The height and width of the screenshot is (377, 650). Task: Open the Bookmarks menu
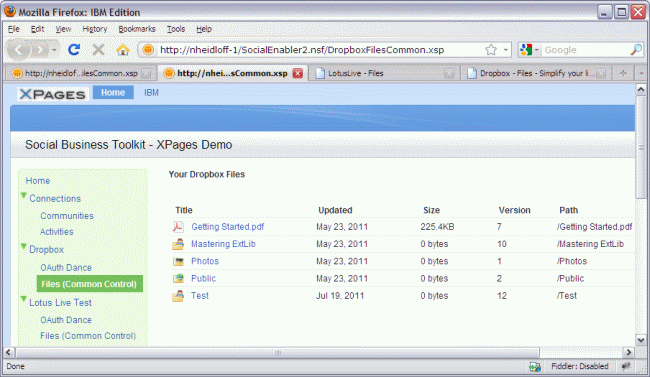click(137, 29)
